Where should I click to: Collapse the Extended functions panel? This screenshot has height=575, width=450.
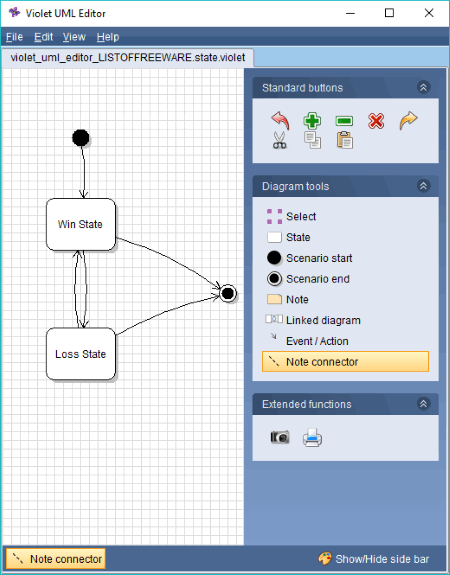coord(423,404)
